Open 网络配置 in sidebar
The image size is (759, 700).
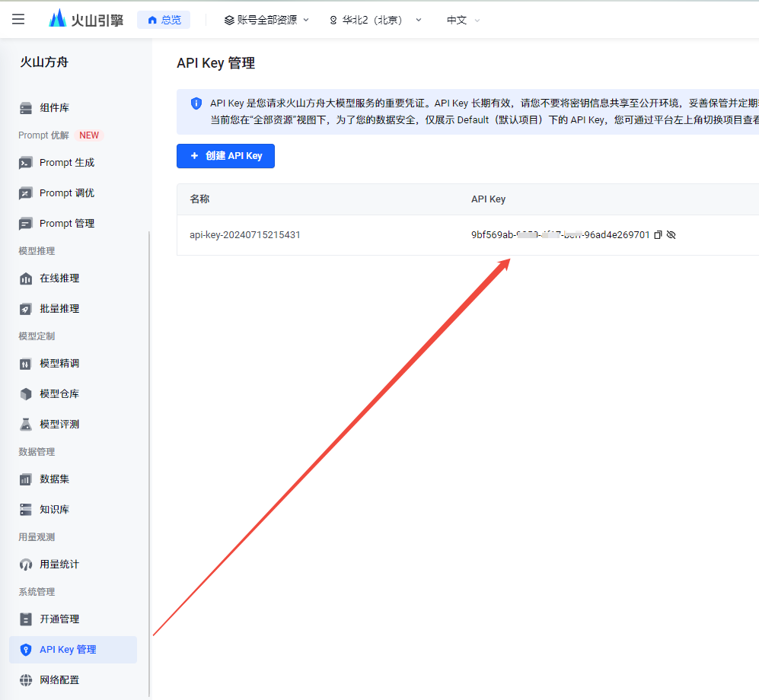59,680
